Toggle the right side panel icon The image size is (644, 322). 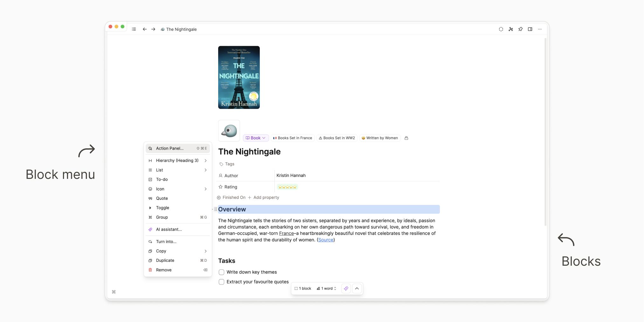pos(530,29)
